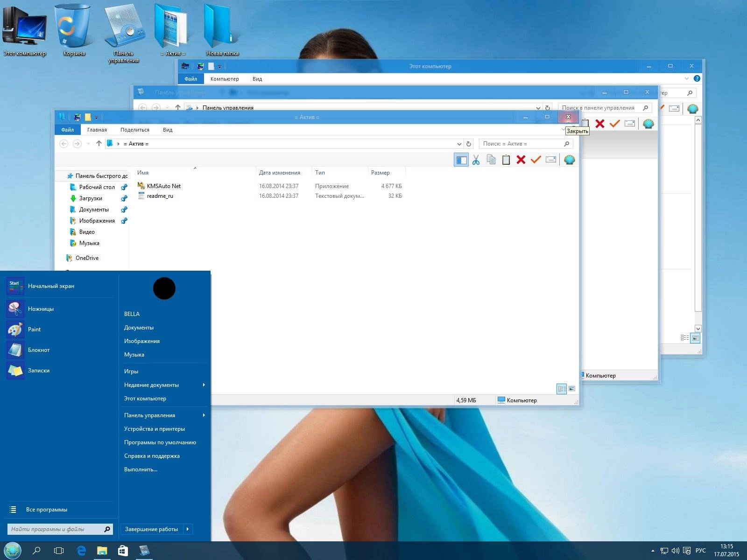
Task: Open Файл tab in Актив window
Action: pos(68,130)
